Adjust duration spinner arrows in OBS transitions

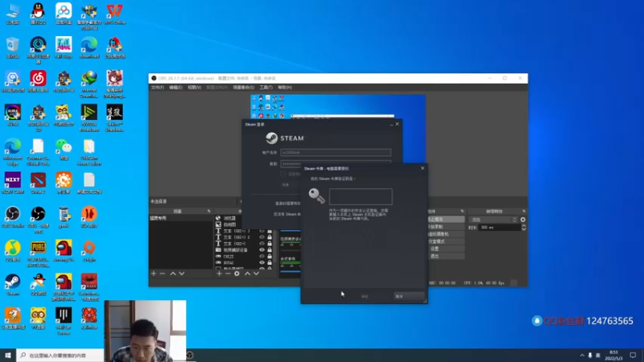pyautogui.click(x=524, y=228)
